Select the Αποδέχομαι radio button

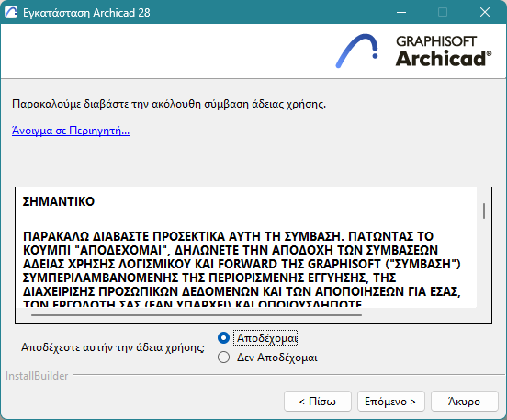223,338
